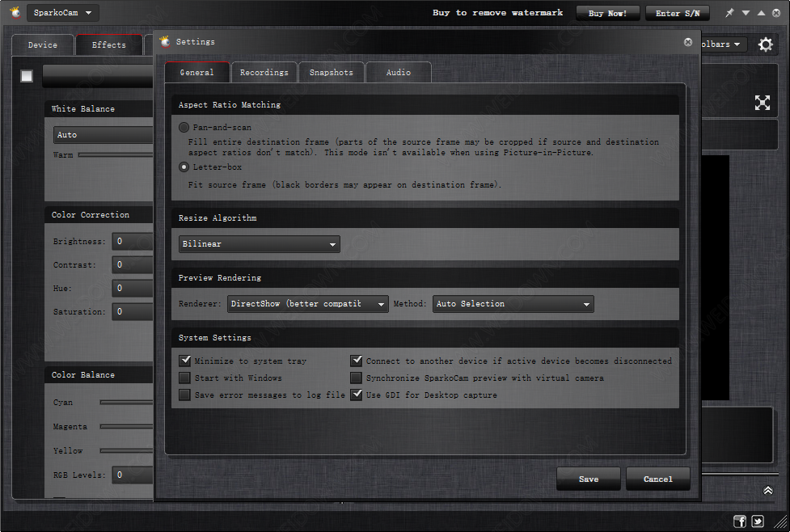
Task: Open the Snapshots tab
Action: coord(332,73)
